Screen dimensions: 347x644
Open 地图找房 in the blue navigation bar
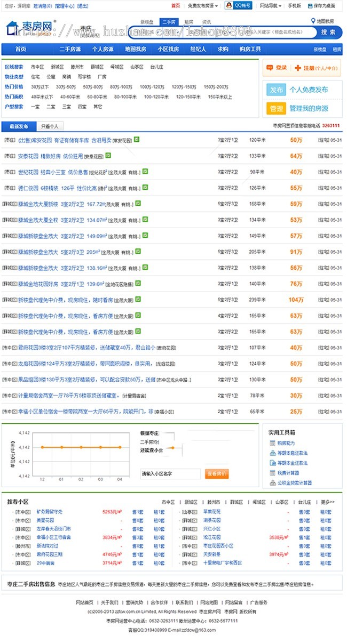(x=136, y=49)
